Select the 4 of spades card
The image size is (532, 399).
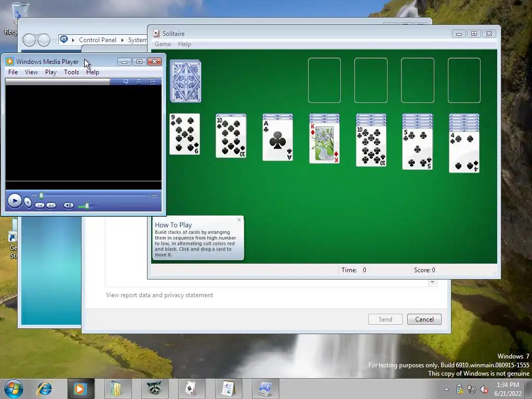464,152
